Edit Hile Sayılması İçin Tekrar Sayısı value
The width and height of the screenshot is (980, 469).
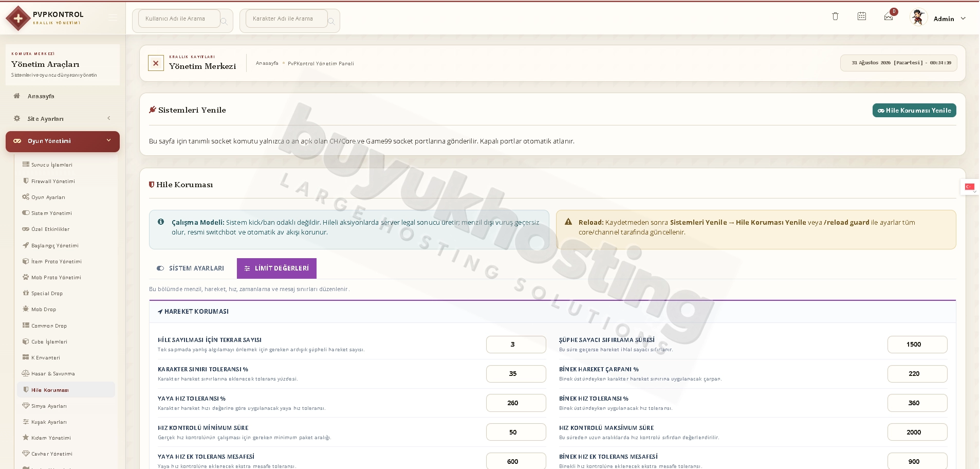pos(516,345)
